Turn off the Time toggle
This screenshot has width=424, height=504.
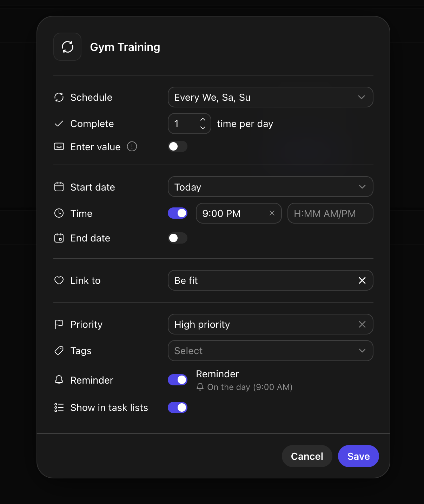[x=178, y=213]
